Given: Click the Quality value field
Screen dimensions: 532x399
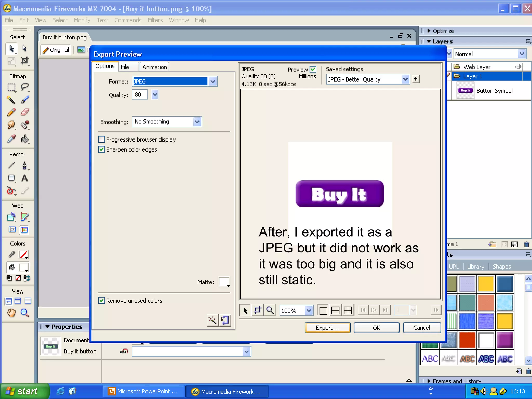Looking at the screenshot, I should 140,95.
